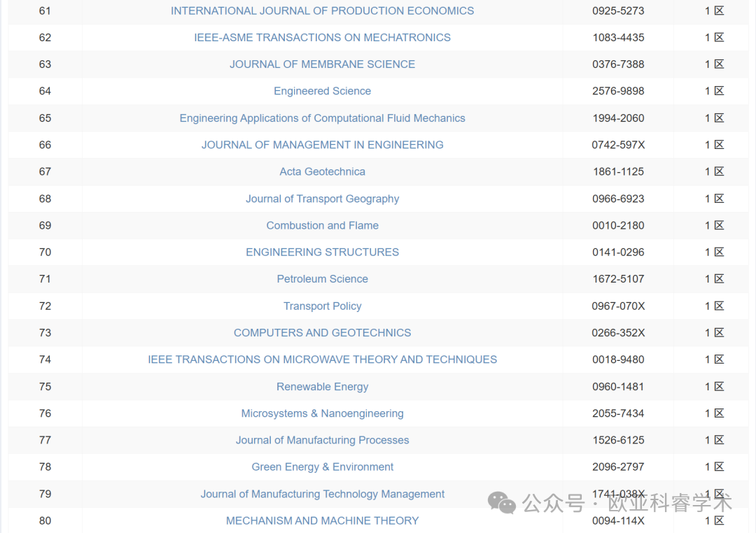Click row number 67
This screenshot has width=756, height=533.
pos(45,171)
